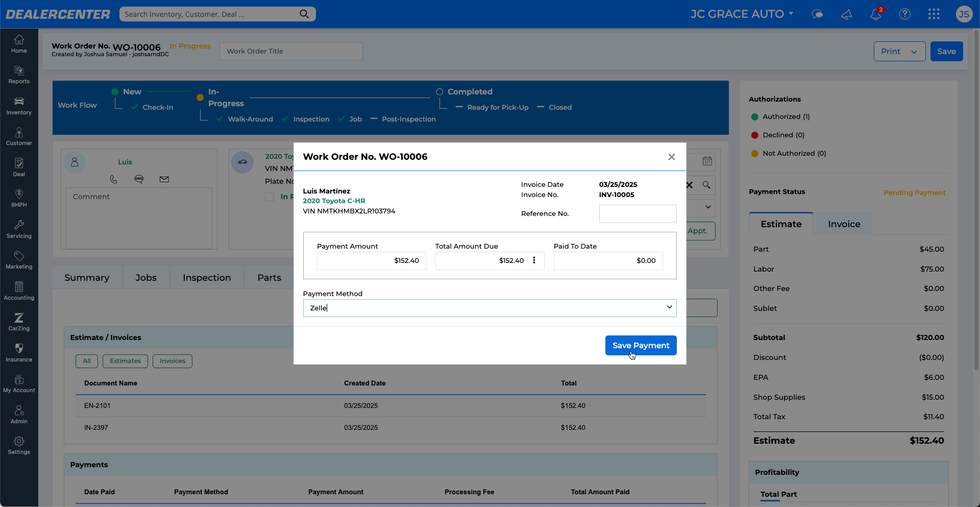
Task: Open Marketing in the sidebar
Action: point(19,260)
